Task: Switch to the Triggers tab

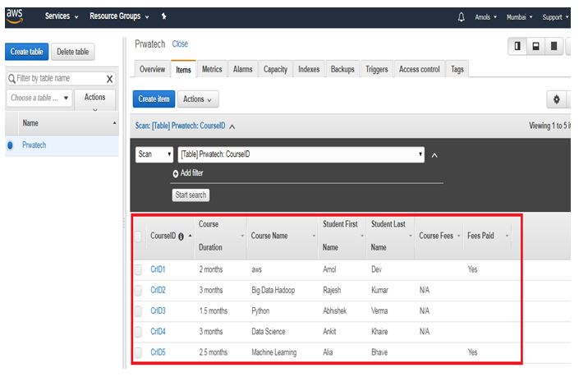Action: 376,69
